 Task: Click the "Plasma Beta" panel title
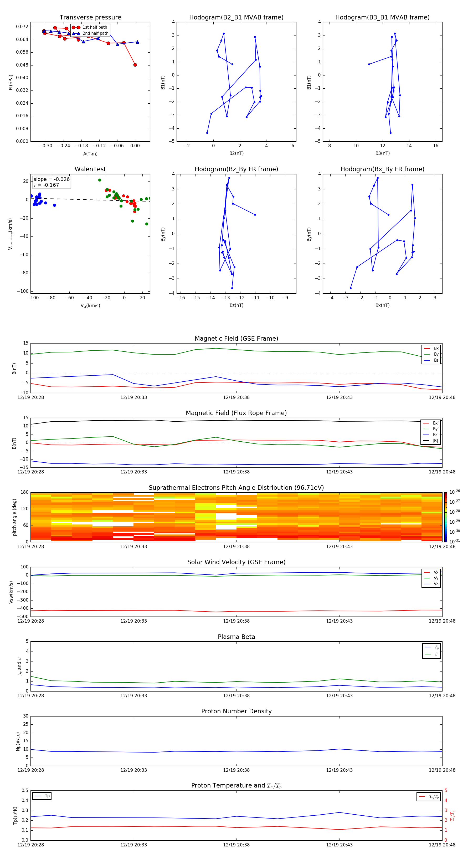click(236, 637)
